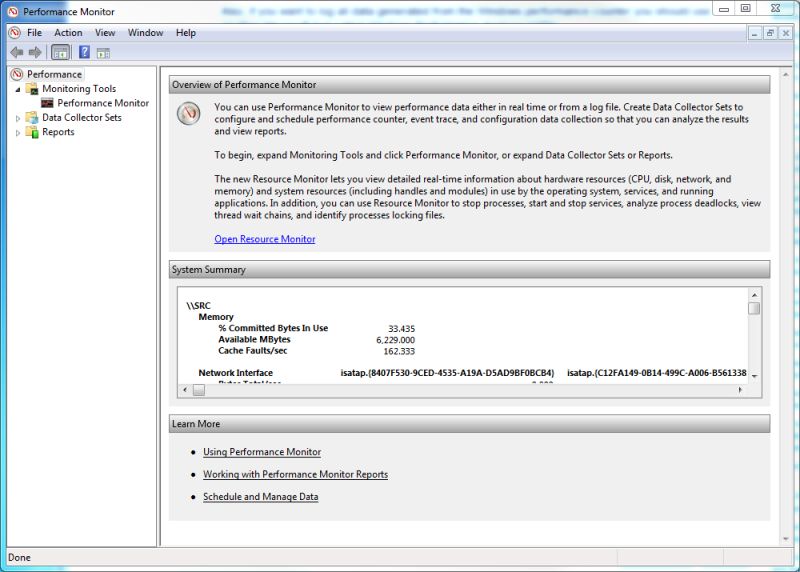Screen dimensions: 800x572
Task: Click the Forward arrow toolbar icon
Action: pyautogui.click(x=35, y=52)
